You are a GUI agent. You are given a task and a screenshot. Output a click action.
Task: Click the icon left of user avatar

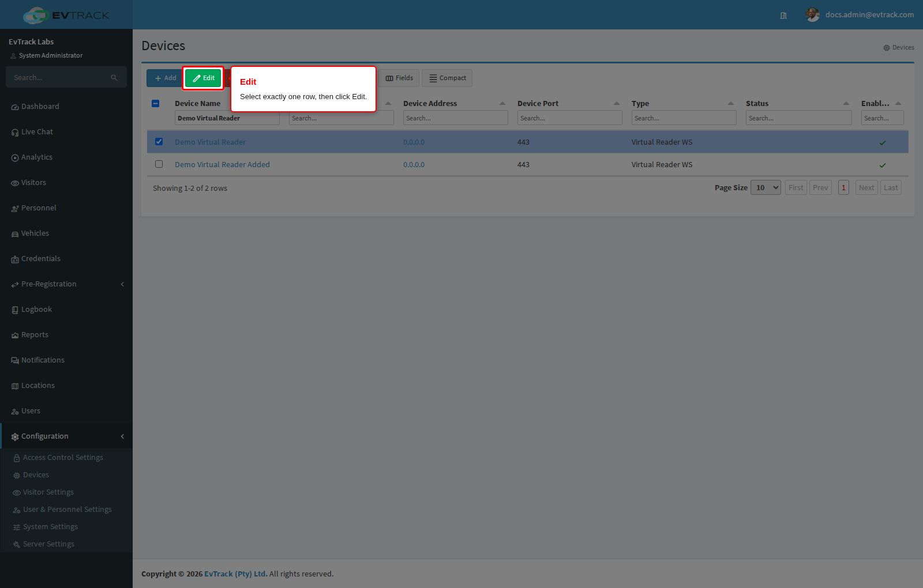click(783, 16)
